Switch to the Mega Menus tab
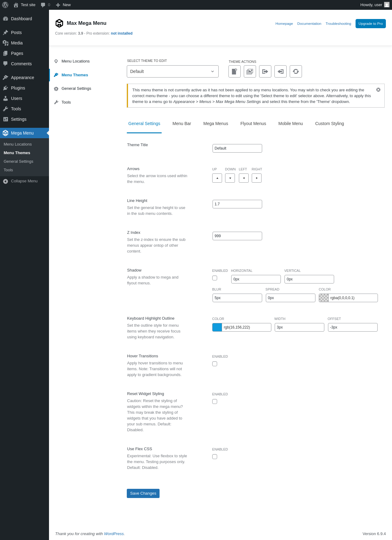Viewport: 392px width, 540px height. (x=216, y=124)
